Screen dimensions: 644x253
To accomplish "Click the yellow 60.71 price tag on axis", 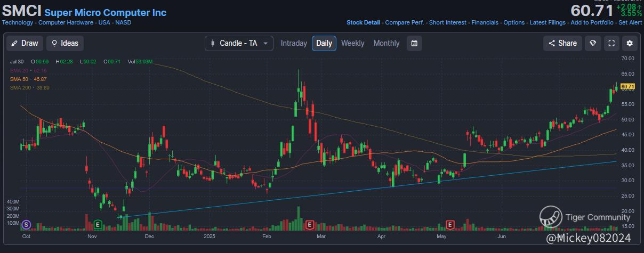I will click(x=628, y=87).
